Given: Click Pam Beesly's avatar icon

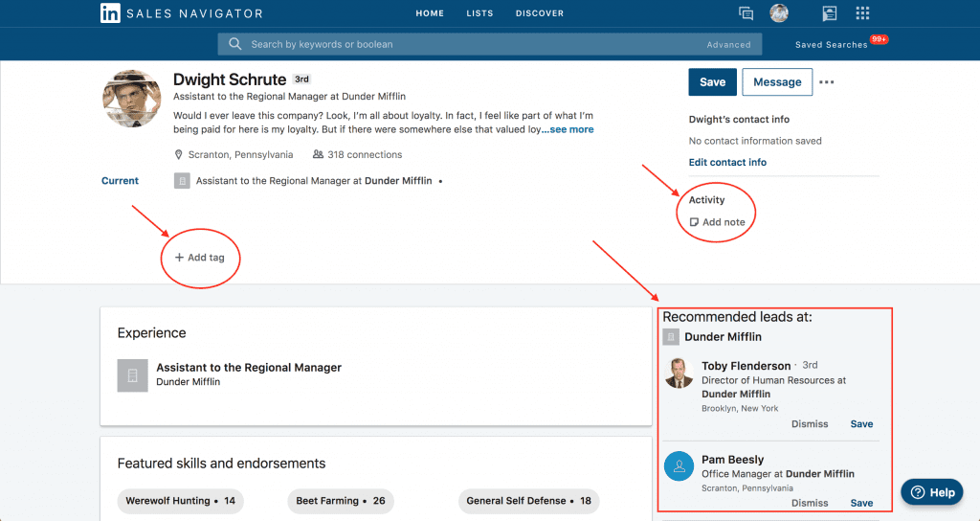Looking at the screenshot, I should pos(679,466).
